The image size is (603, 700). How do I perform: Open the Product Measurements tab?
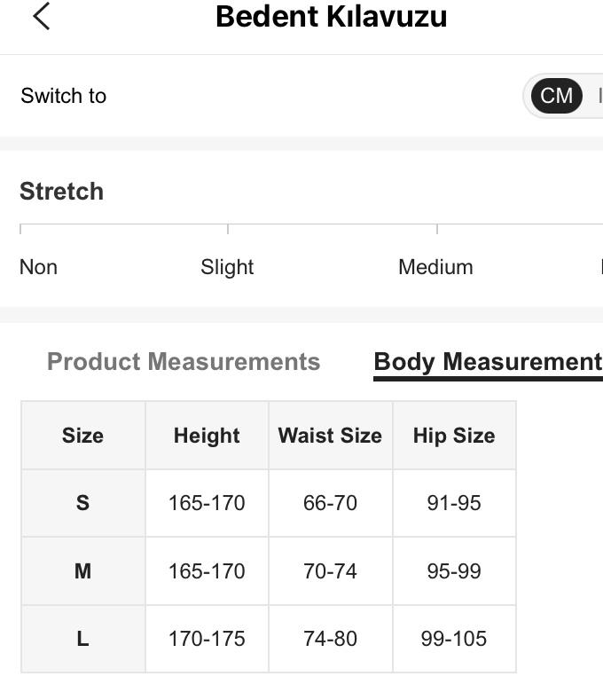[x=184, y=362]
